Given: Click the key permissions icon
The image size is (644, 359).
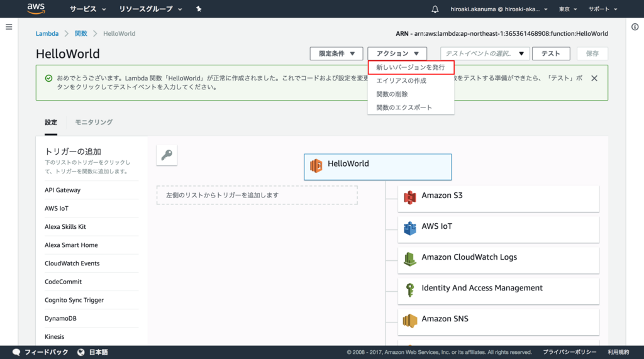Looking at the screenshot, I should pyautogui.click(x=167, y=155).
